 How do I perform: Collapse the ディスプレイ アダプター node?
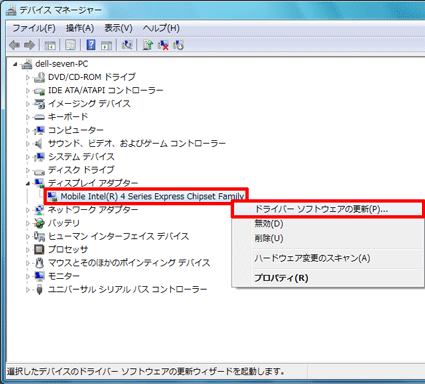[x=28, y=183]
